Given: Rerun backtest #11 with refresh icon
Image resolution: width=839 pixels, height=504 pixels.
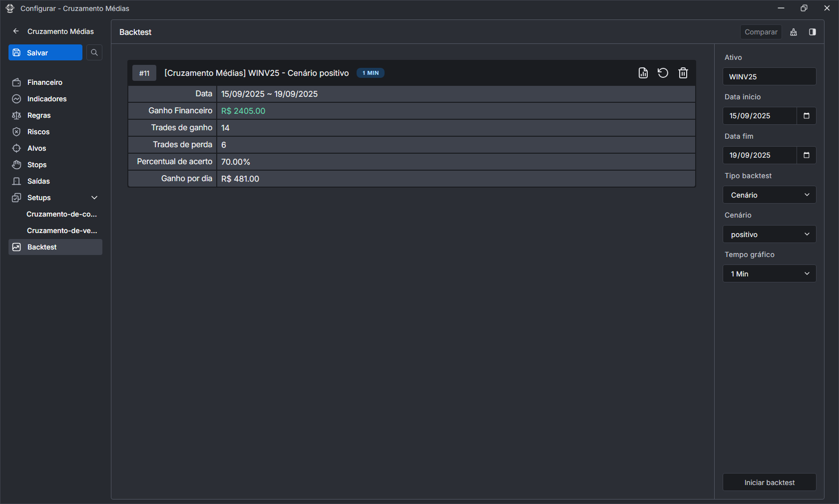Looking at the screenshot, I should coord(663,73).
